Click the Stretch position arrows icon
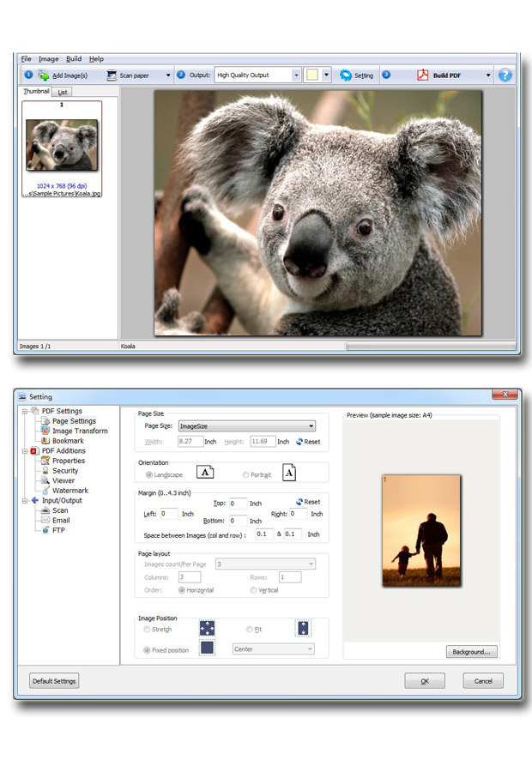Image resolution: width=532 pixels, height=778 pixels. click(207, 628)
